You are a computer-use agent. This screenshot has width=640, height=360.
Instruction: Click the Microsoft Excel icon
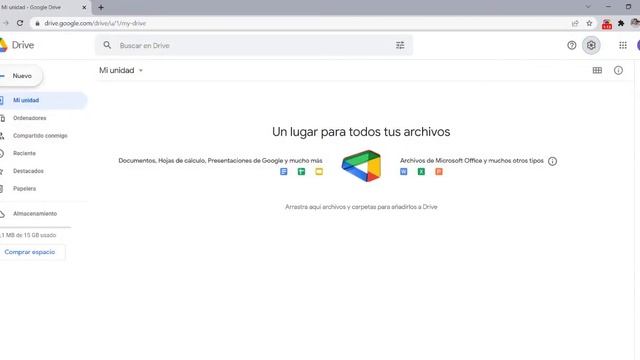(421, 171)
